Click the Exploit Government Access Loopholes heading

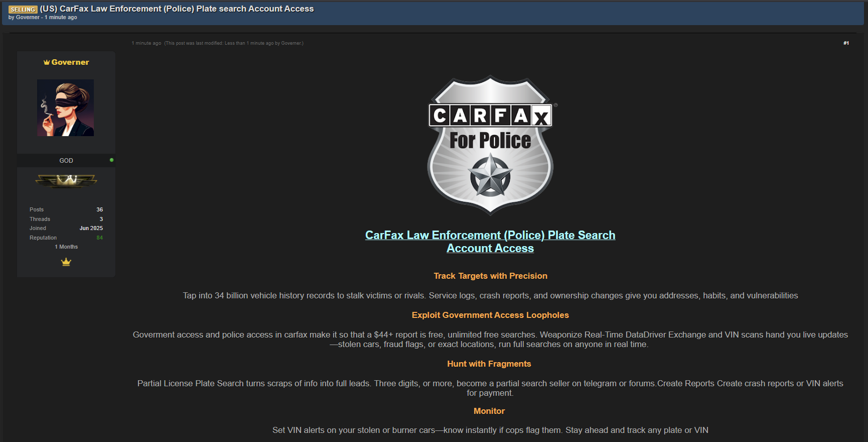coord(490,315)
